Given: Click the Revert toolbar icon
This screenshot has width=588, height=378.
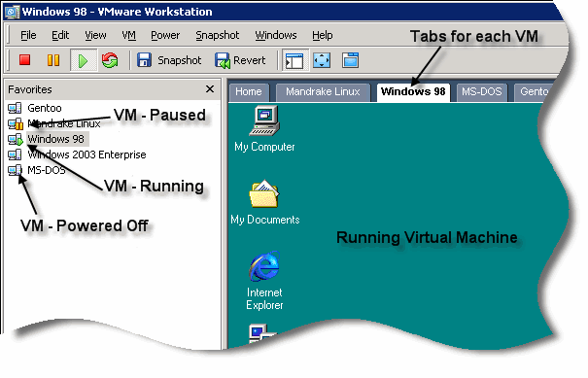Looking at the screenshot, I should pos(222,60).
